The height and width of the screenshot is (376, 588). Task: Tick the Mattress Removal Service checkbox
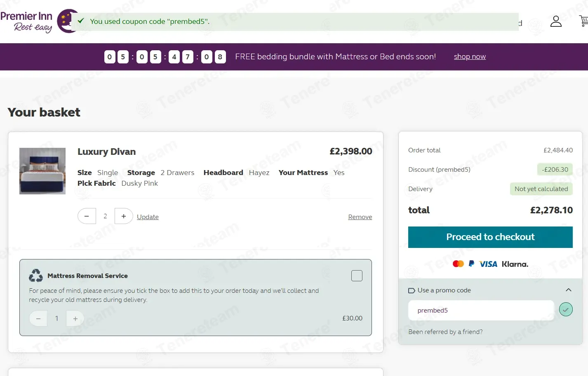coord(357,276)
